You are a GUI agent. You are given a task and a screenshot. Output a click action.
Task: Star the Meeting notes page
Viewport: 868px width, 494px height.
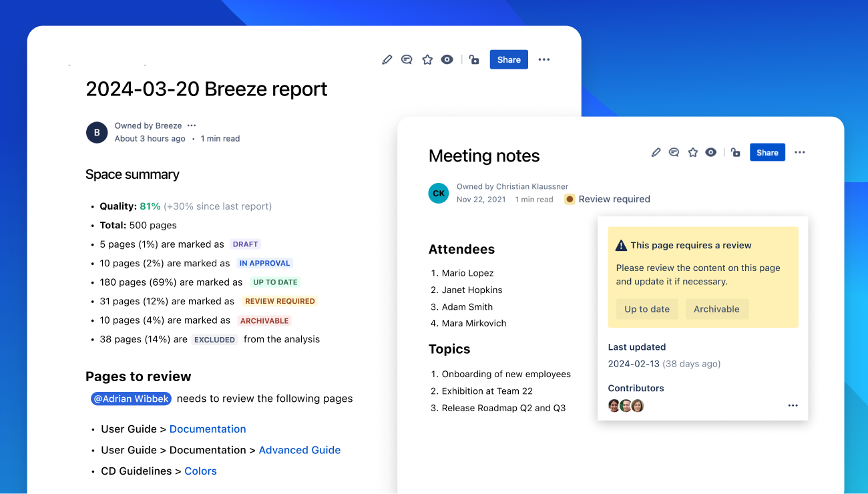(693, 152)
